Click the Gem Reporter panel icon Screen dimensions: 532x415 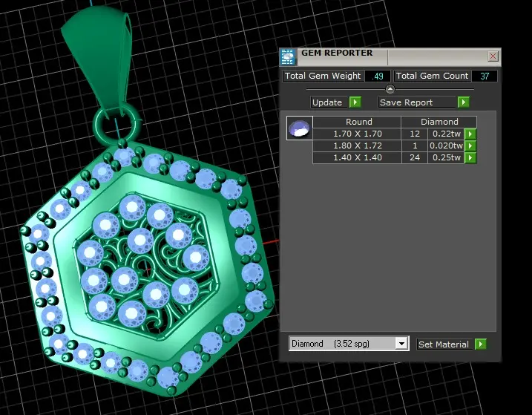click(288, 56)
